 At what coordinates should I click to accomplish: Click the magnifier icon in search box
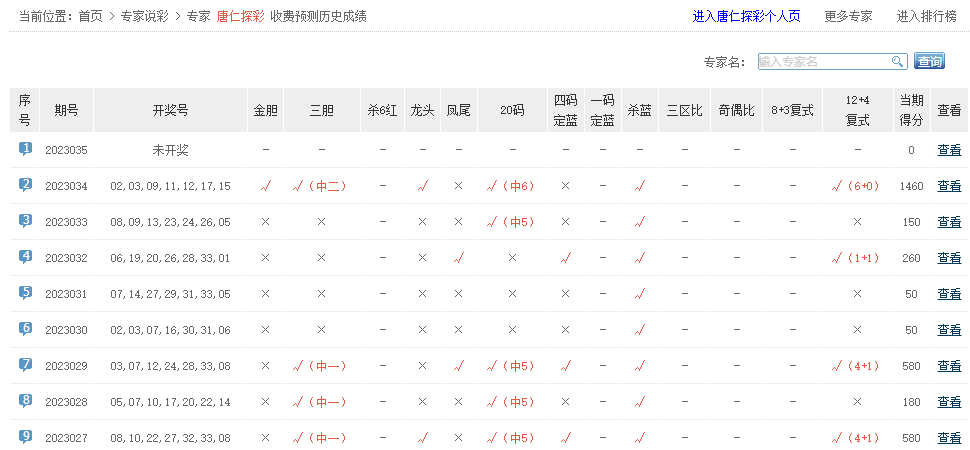(x=897, y=62)
